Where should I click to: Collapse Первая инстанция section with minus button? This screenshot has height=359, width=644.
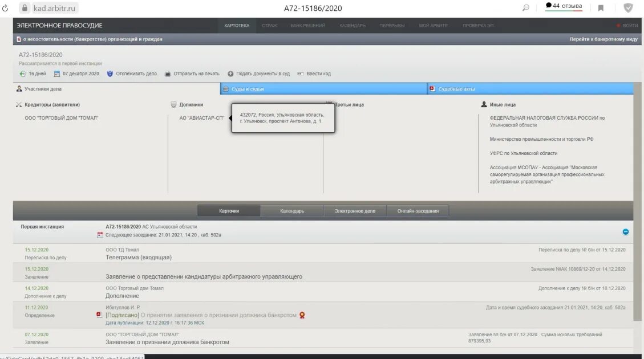626,232
